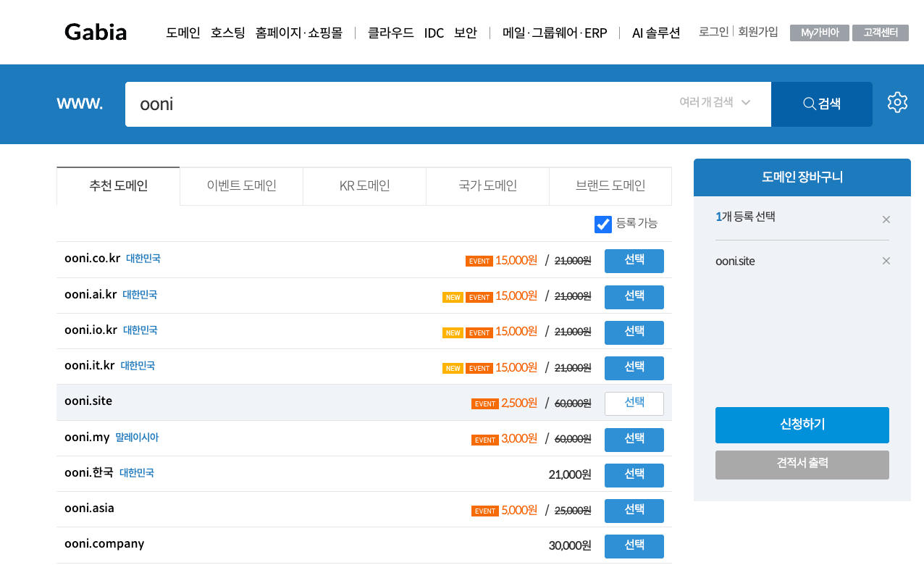The image size is (924, 565).
Task: Click the 견적서 출력 button
Action: [x=802, y=464]
